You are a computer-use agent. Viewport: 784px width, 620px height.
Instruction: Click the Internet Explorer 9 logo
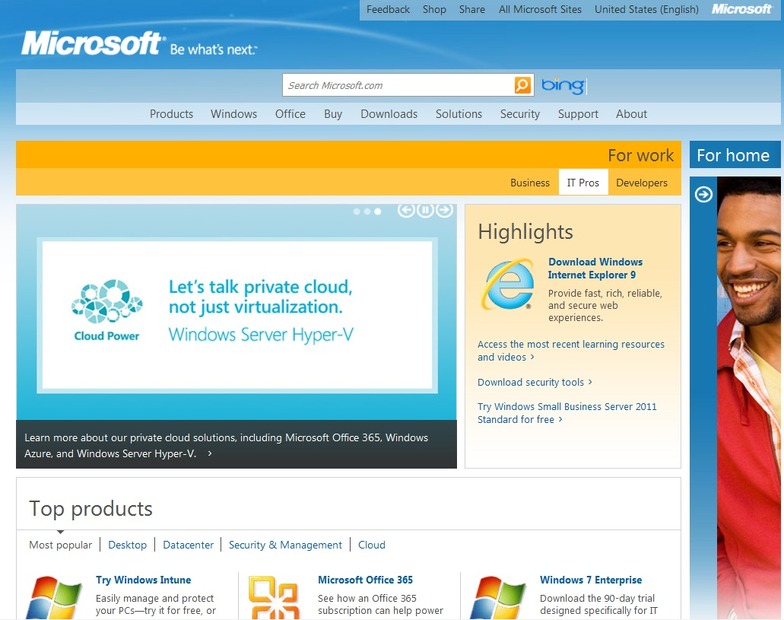tap(508, 284)
